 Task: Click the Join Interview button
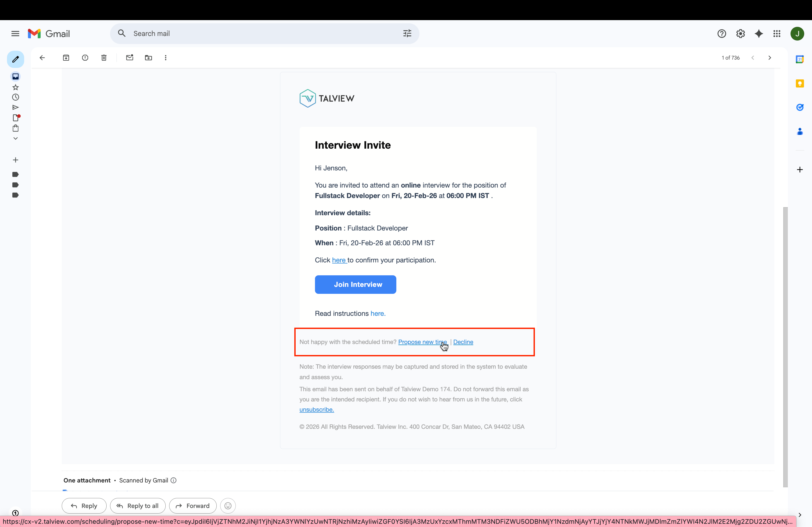point(356,284)
